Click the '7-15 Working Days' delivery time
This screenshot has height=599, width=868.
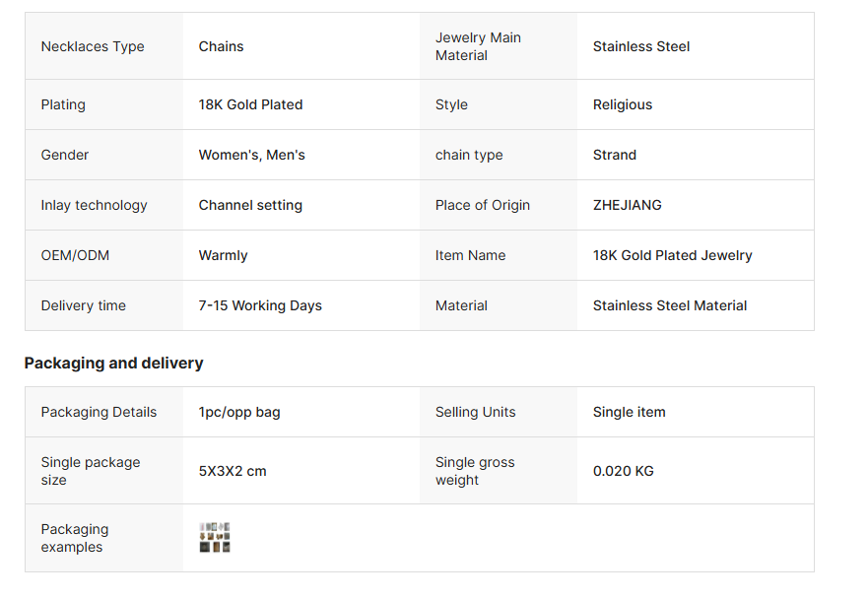point(260,305)
